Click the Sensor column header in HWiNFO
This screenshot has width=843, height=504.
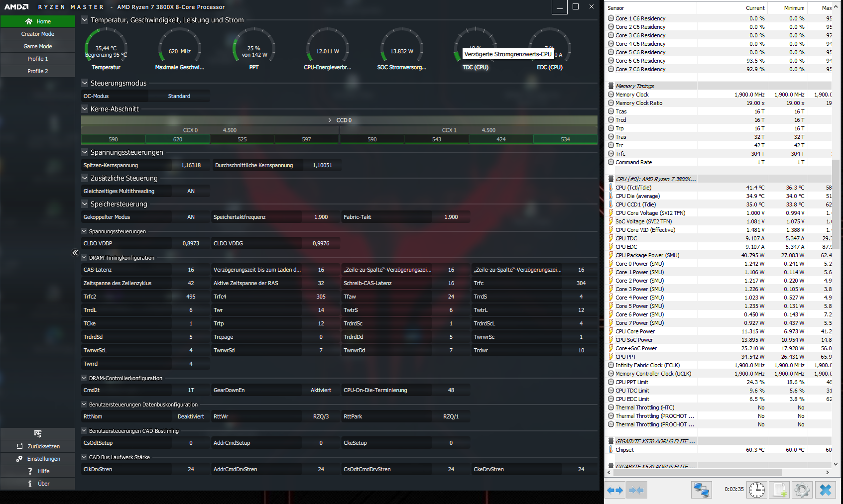point(651,8)
